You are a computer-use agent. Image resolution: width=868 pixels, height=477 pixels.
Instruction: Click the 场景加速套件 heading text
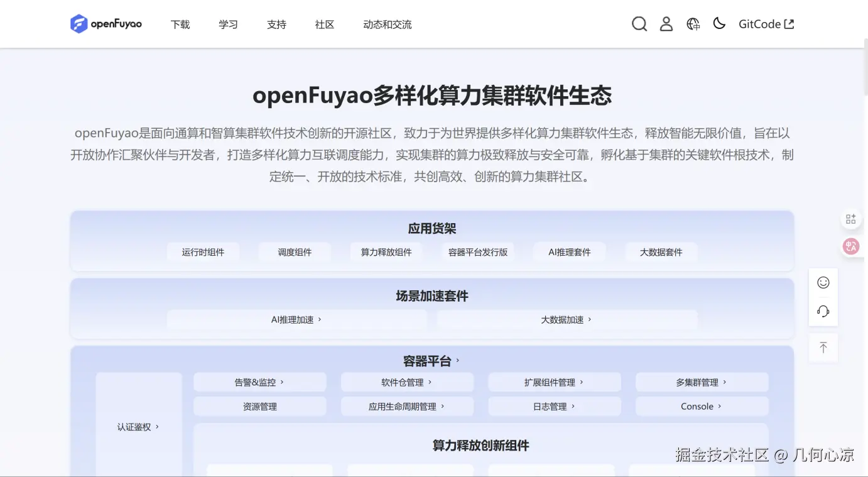432,296
